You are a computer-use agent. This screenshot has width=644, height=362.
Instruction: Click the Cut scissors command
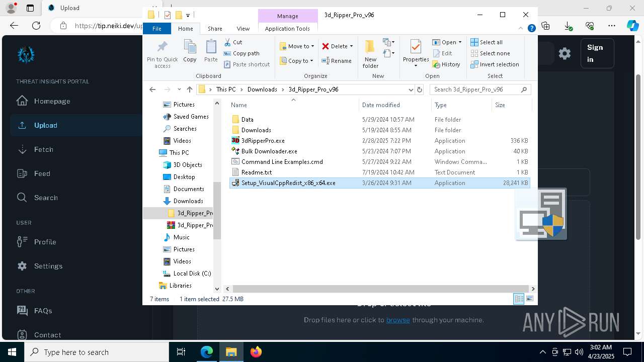click(x=233, y=42)
